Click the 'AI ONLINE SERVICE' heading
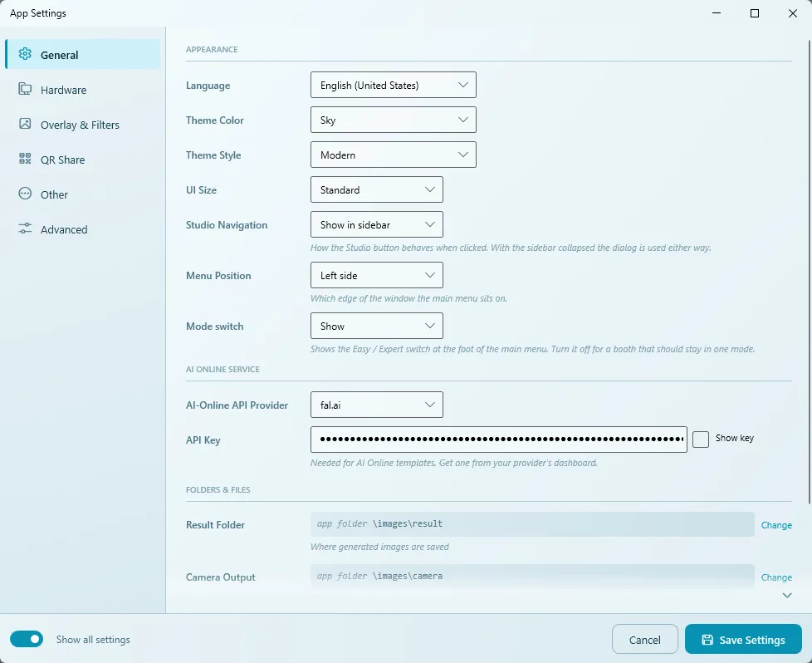The image size is (812, 663). tap(223, 369)
